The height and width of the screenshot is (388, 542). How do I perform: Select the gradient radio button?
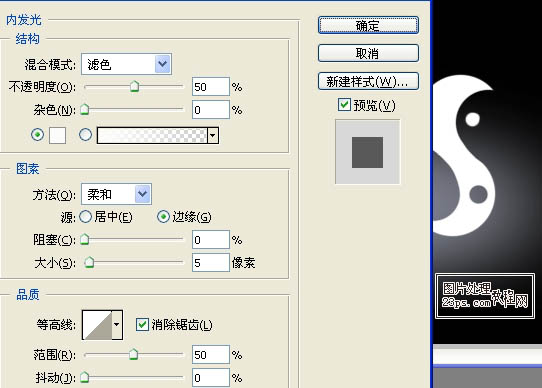click(85, 135)
